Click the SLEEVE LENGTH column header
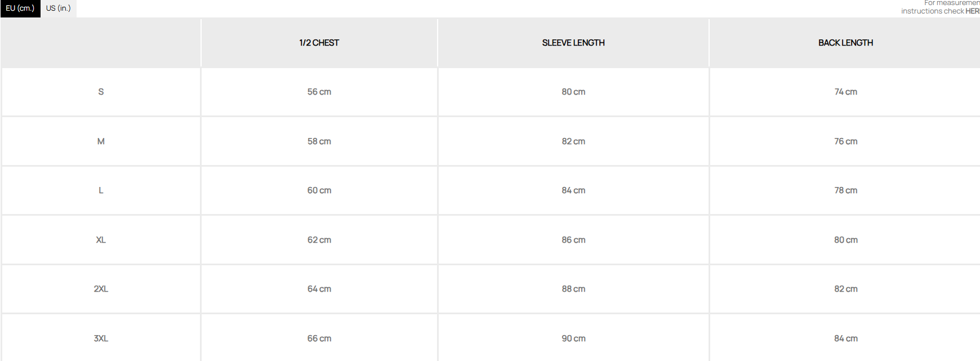This screenshot has width=980, height=361. tap(573, 43)
